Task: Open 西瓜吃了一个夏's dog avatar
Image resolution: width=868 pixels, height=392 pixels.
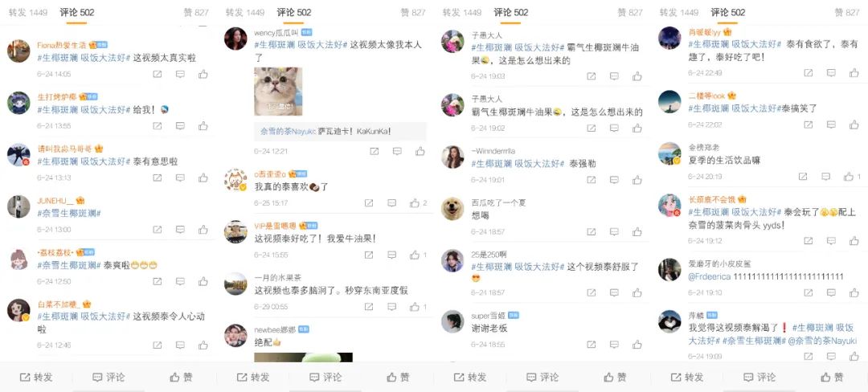Action: 452,208
